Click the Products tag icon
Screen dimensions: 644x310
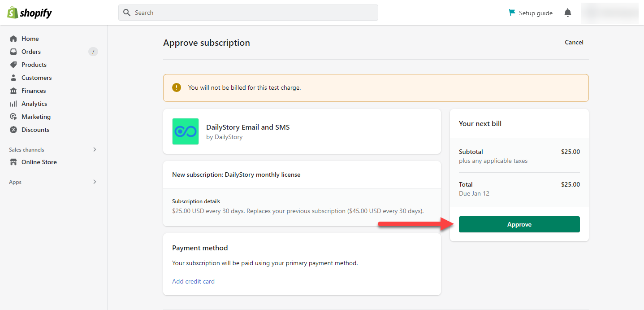13,65
